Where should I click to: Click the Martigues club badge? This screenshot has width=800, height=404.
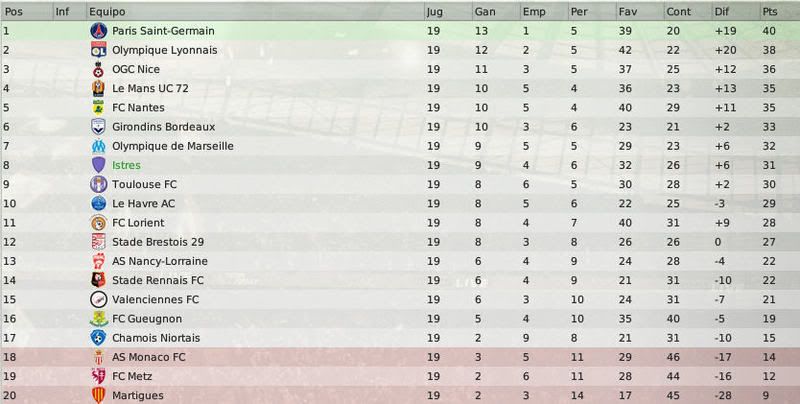click(98, 395)
